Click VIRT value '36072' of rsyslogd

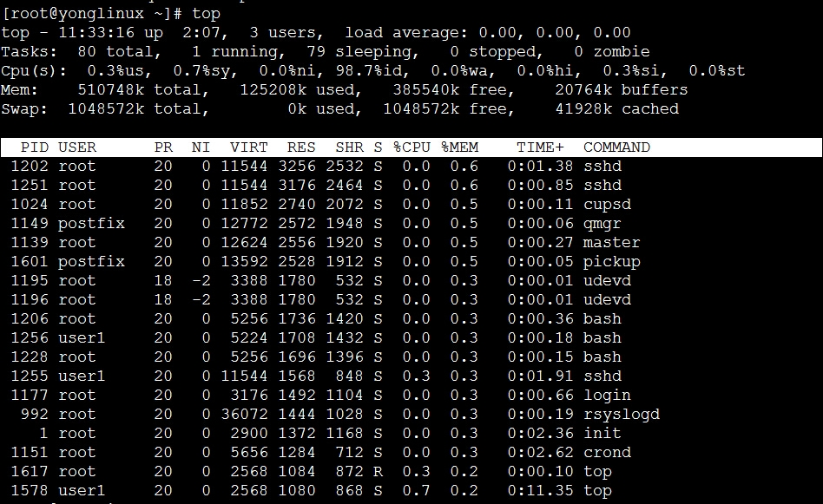tap(245, 415)
